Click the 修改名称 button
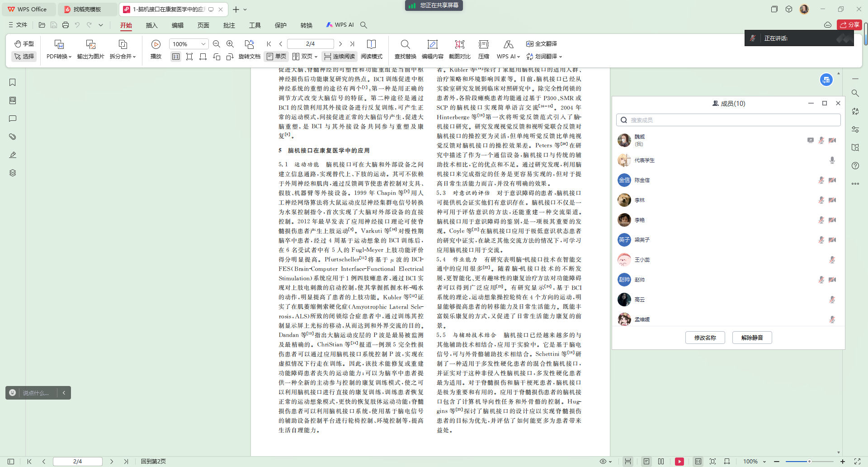 [705, 338]
